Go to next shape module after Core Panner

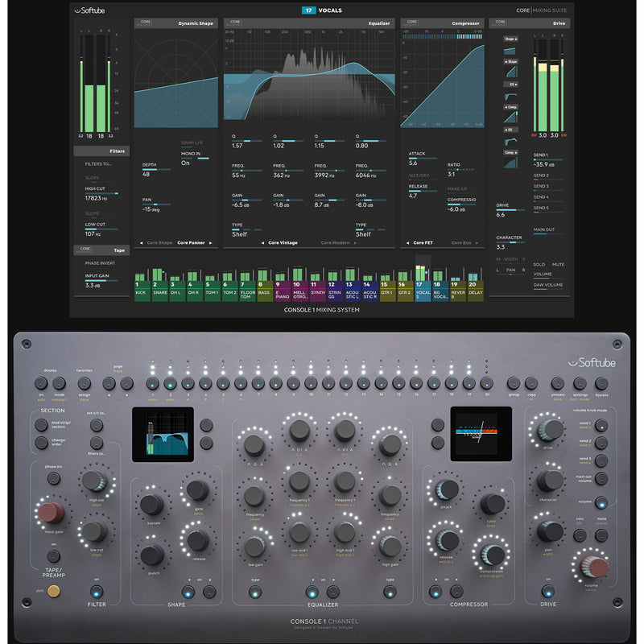(x=211, y=242)
